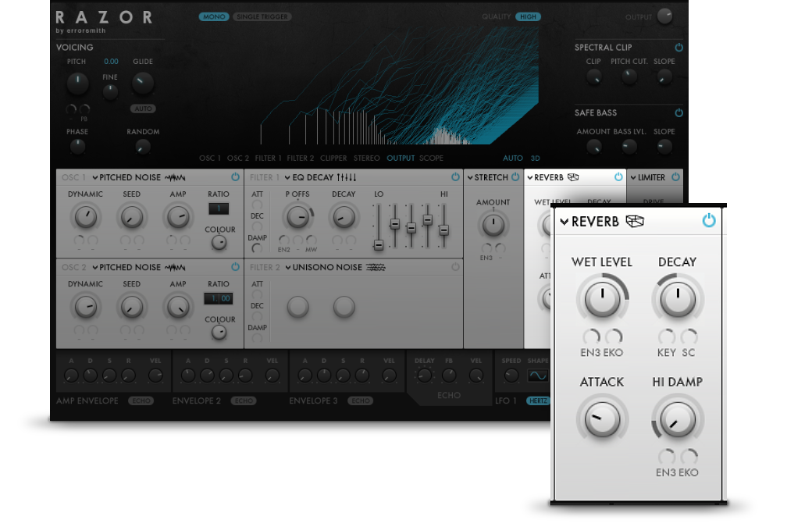Click the Phase knob in Voicing
This screenshot has height=527, width=812.
77,147
